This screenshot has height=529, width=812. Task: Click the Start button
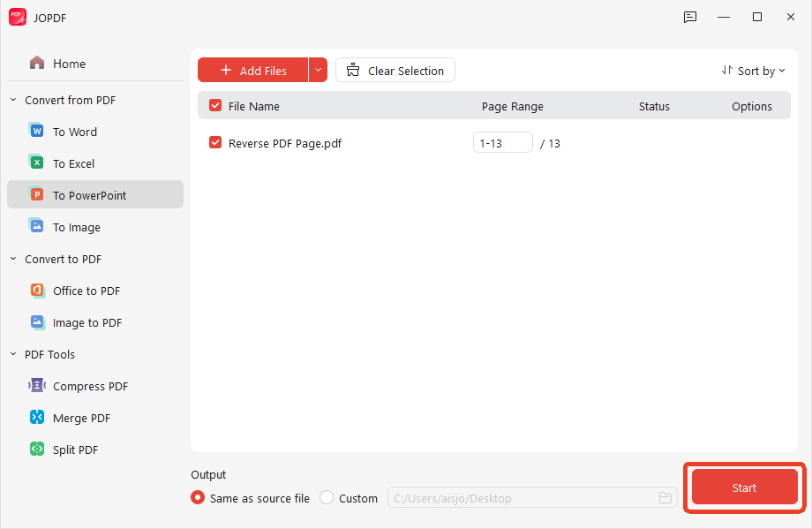pyautogui.click(x=744, y=487)
